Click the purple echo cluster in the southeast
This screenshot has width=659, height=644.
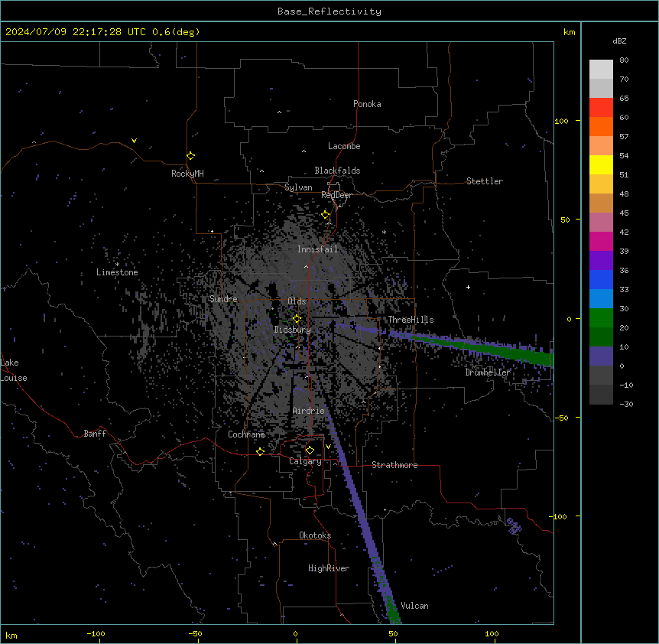pos(514,526)
